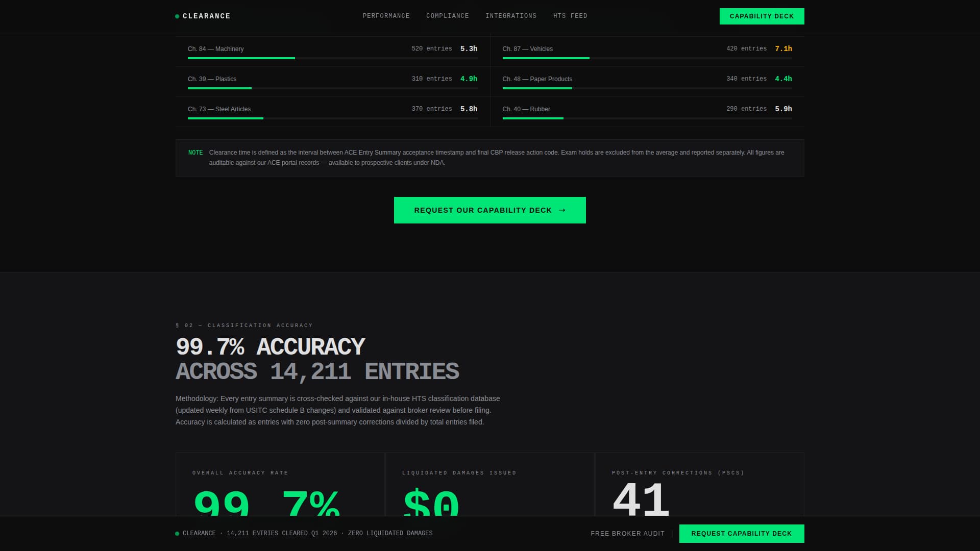Click the '310 entries' count

point(432,79)
